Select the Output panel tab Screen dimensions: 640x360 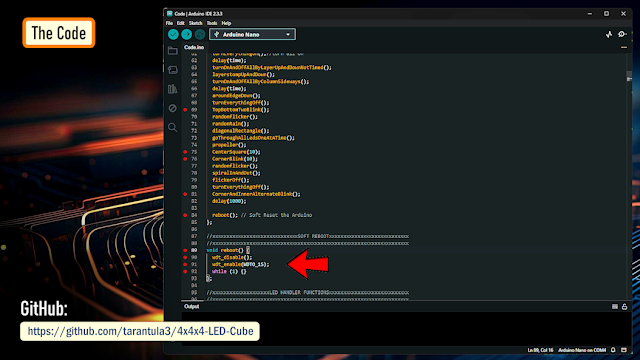click(191, 307)
